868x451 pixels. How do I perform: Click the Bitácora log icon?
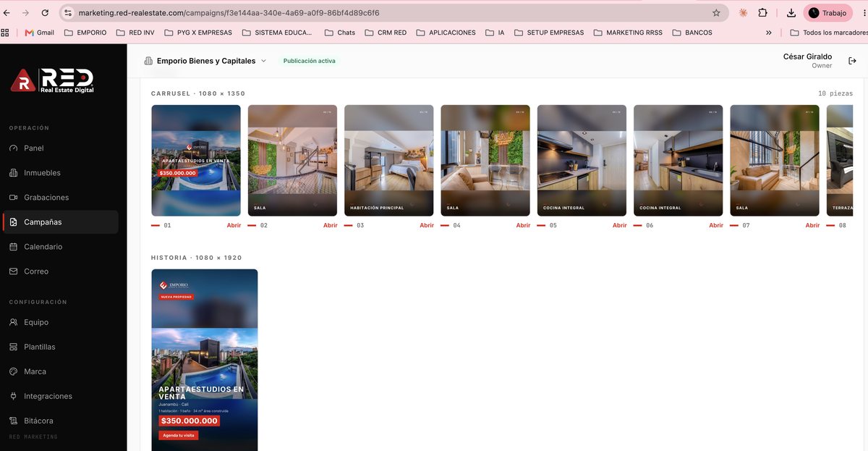click(13, 421)
